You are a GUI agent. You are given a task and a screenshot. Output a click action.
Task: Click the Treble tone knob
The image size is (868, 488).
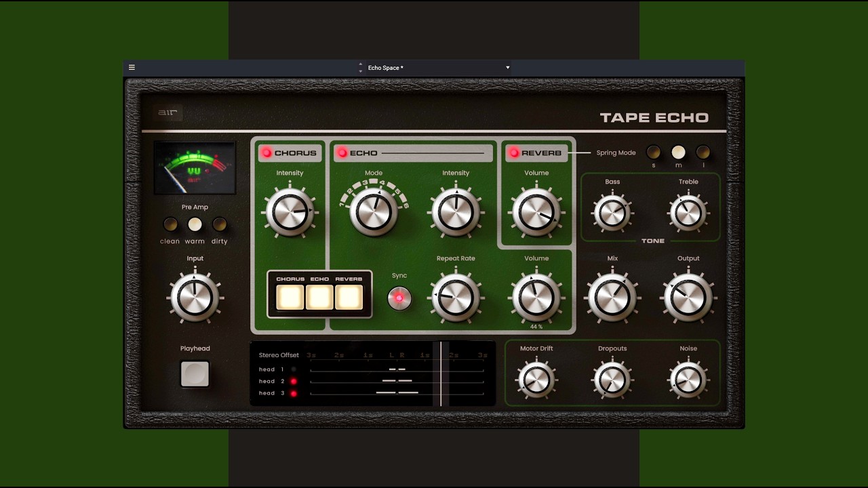coord(688,213)
